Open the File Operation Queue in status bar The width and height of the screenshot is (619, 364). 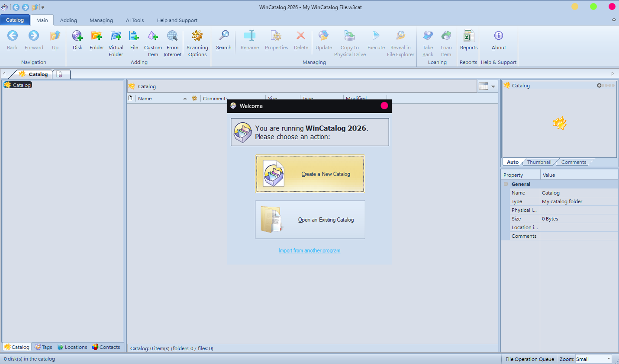point(529,359)
